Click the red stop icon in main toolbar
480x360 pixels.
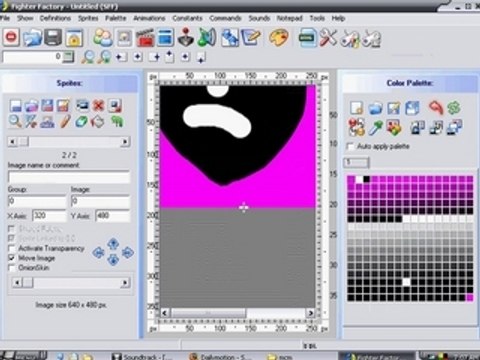(x=11, y=37)
